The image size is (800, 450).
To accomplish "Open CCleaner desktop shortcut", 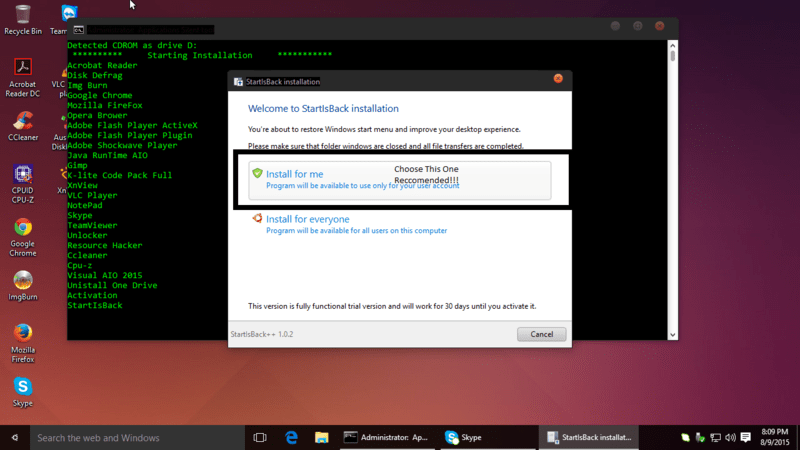I will (x=22, y=126).
